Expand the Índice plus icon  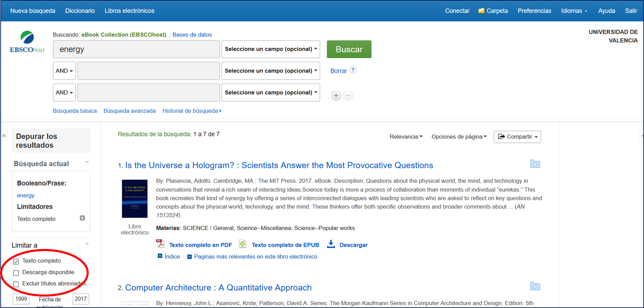[x=160, y=256]
